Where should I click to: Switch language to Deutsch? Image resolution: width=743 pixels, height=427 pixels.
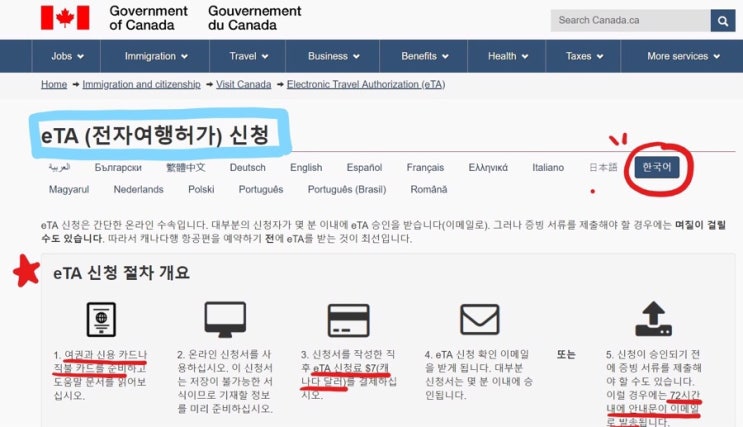(247, 167)
